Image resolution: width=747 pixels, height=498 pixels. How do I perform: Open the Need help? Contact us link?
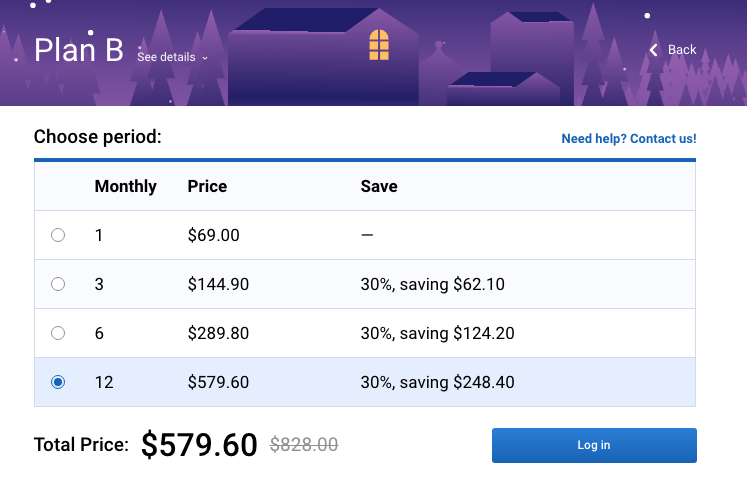point(628,139)
